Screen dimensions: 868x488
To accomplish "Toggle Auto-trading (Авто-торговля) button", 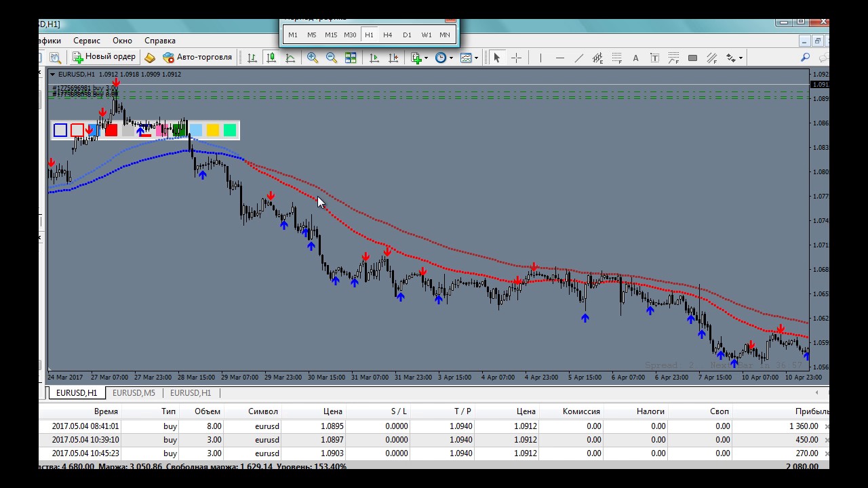I will 197,58.
